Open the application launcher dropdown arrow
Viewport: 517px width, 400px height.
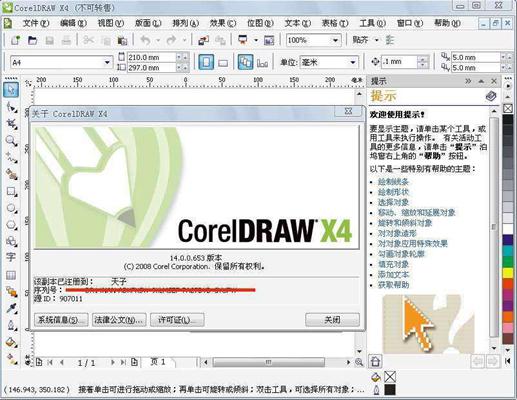point(256,40)
